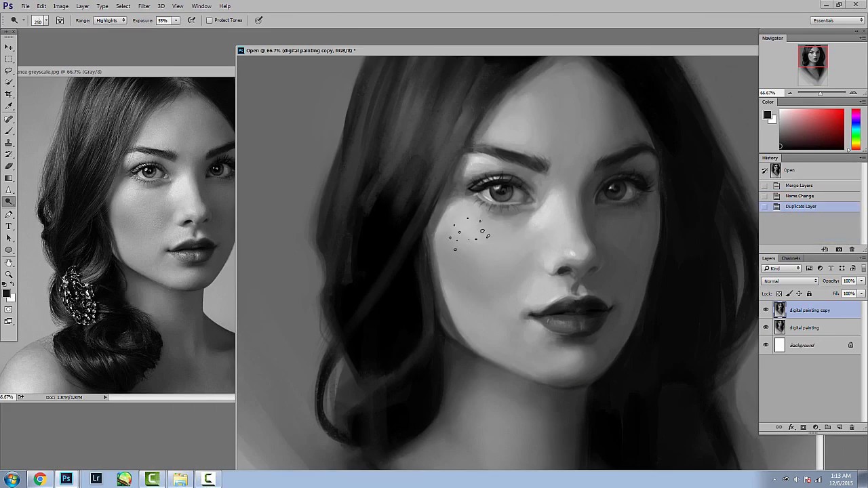Open the Exposure value slider dropdown
Screen dimensions: 868x488
coord(176,20)
